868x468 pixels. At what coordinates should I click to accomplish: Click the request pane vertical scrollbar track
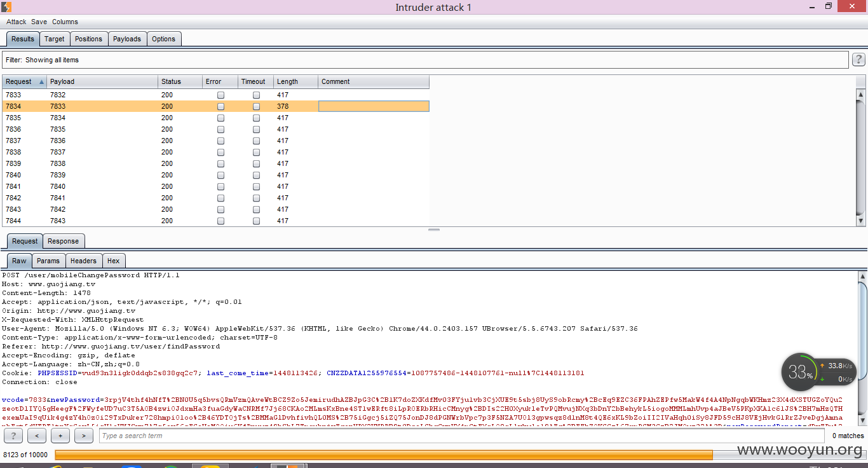(x=862, y=348)
